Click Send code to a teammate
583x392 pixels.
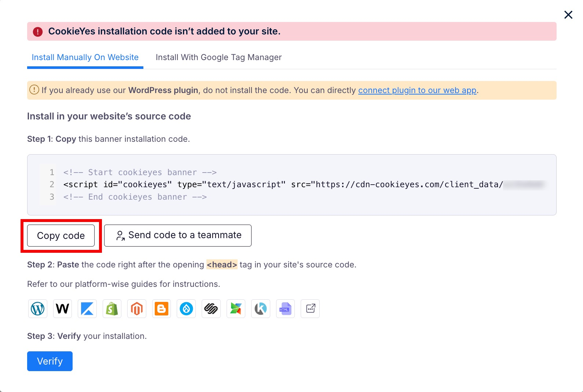[x=178, y=236]
